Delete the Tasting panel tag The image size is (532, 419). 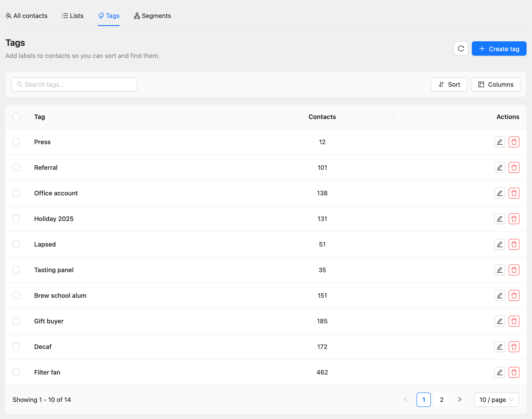point(514,270)
